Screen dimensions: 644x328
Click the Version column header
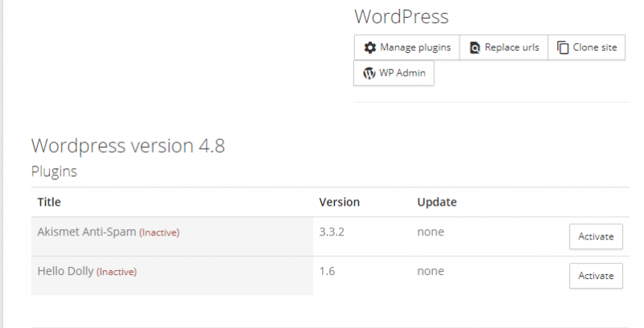[339, 202]
